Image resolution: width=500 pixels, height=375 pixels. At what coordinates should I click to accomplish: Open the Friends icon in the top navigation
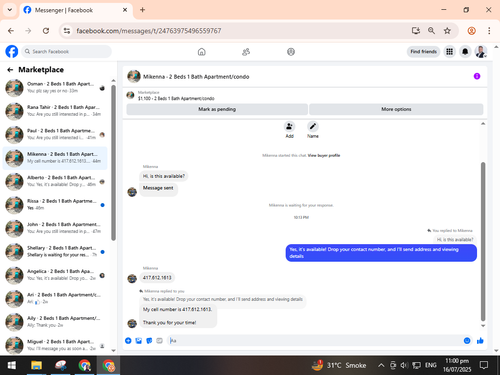tap(246, 52)
